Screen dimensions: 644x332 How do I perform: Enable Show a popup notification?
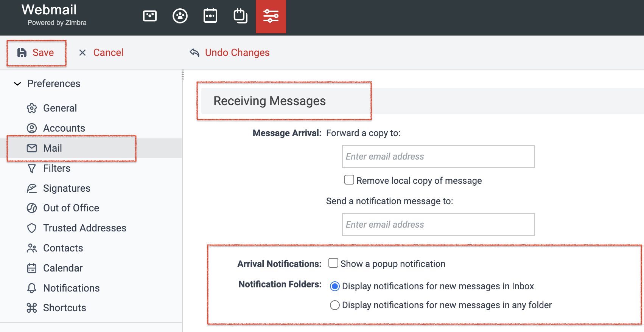tap(333, 263)
